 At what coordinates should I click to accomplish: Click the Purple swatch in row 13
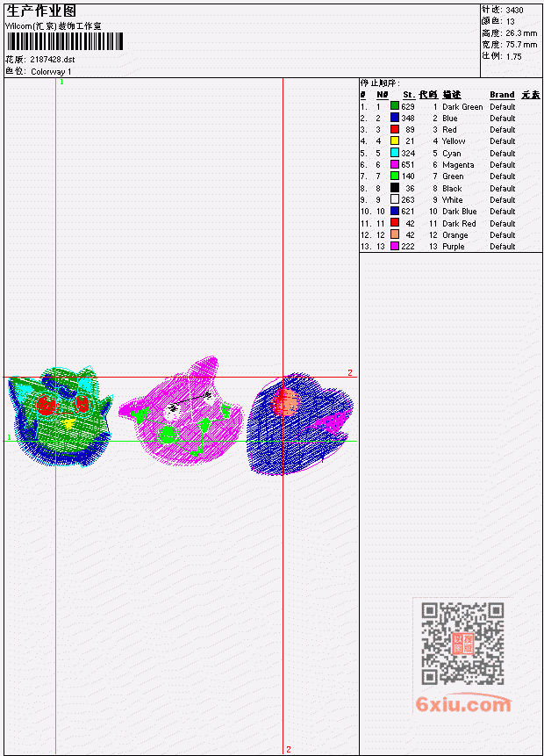[x=395, y=247]
